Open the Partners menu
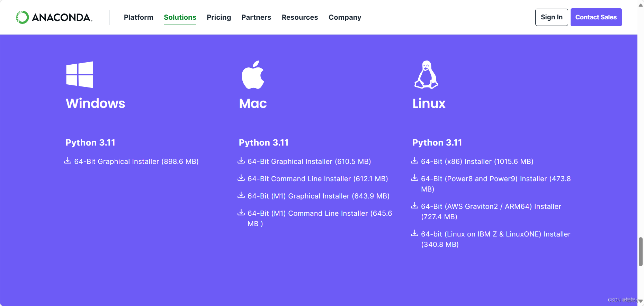644x306 pixels. (x=256, y=17)
